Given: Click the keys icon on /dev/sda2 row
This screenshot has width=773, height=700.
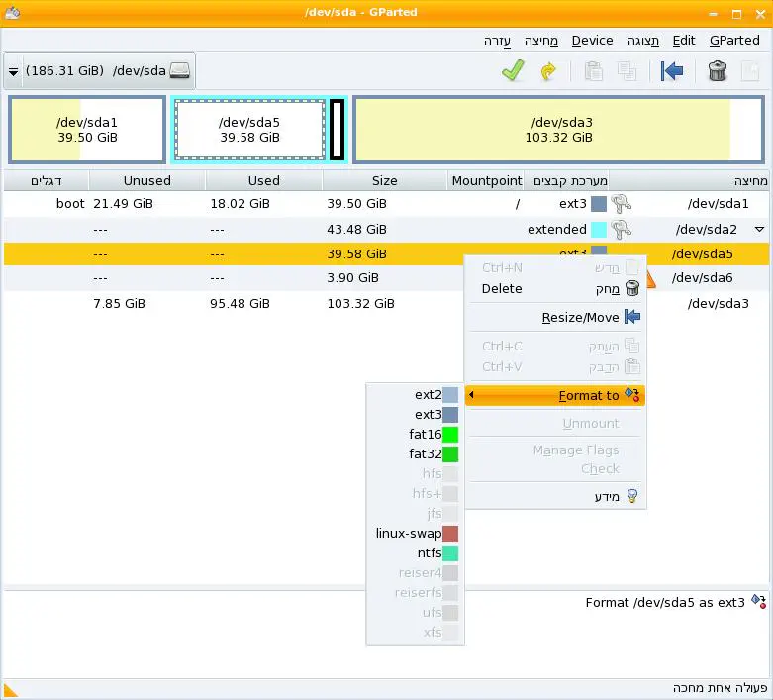Looking at the screenshot, I should pos(622,229).
